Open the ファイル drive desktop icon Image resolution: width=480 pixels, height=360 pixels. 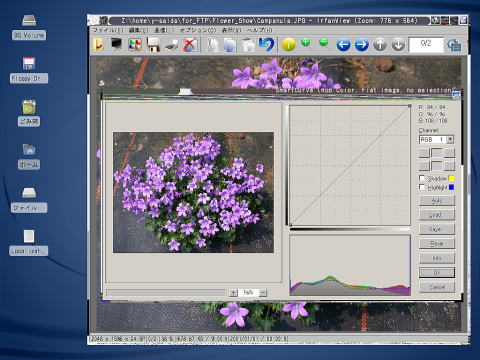coord(29,200)
